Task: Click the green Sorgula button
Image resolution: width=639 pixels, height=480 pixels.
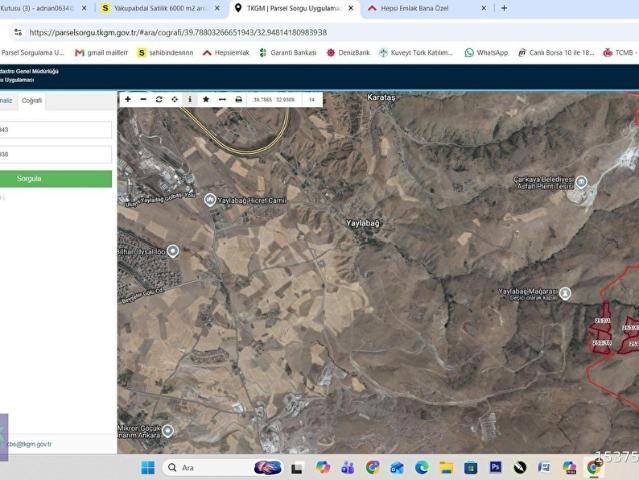Action: tap(55, 179)
